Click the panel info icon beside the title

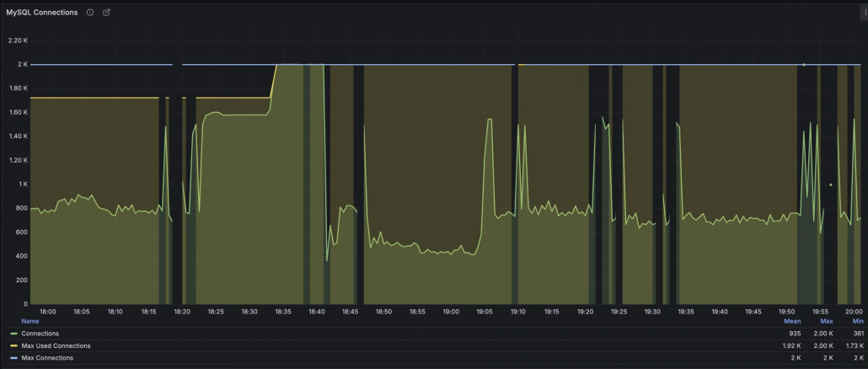coord(90,12)
